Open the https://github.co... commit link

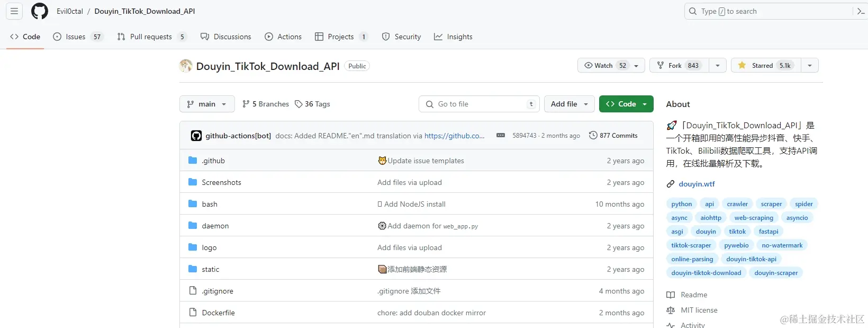455,136
